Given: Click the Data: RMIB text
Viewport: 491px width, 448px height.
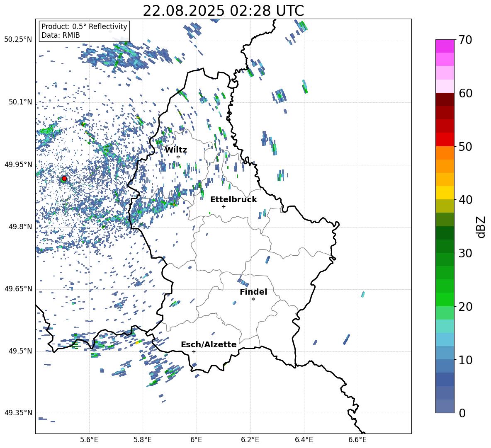Looking at the screenshot, I should (61, 35).
